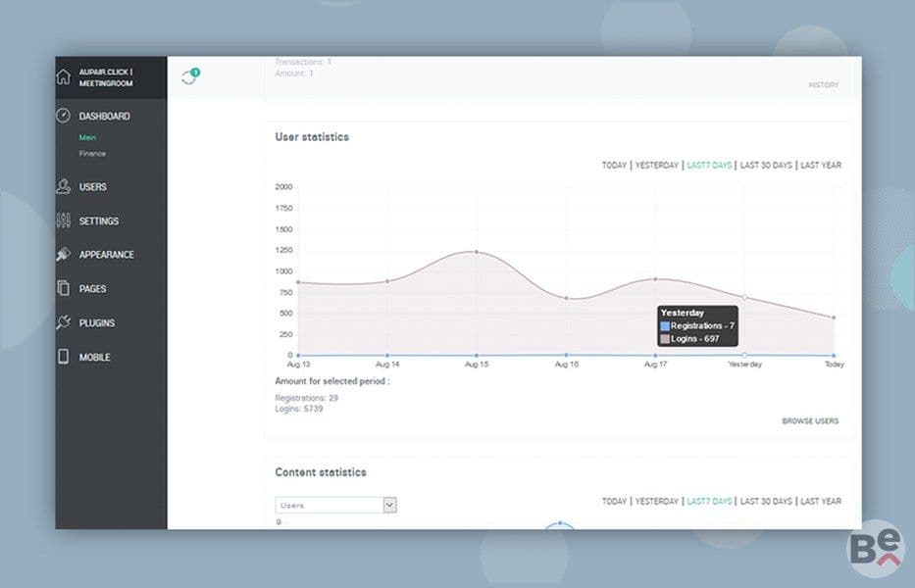Click the logins data point for Aug 15

pyautogui.click(x=477, y=252)
